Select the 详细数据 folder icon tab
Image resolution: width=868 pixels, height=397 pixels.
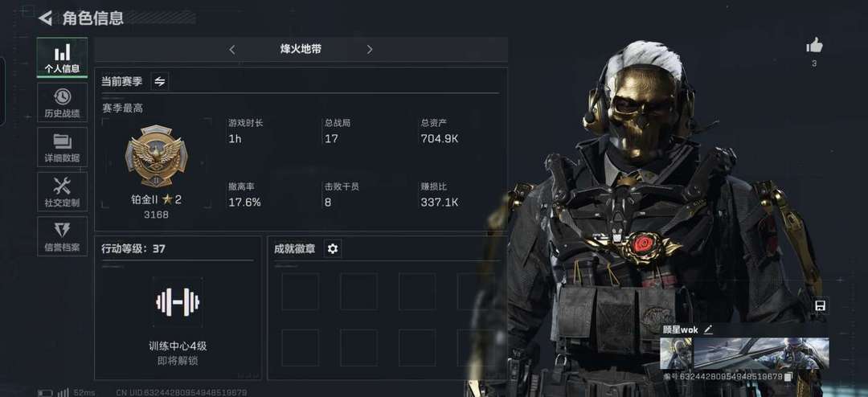[x=62, y=147]
